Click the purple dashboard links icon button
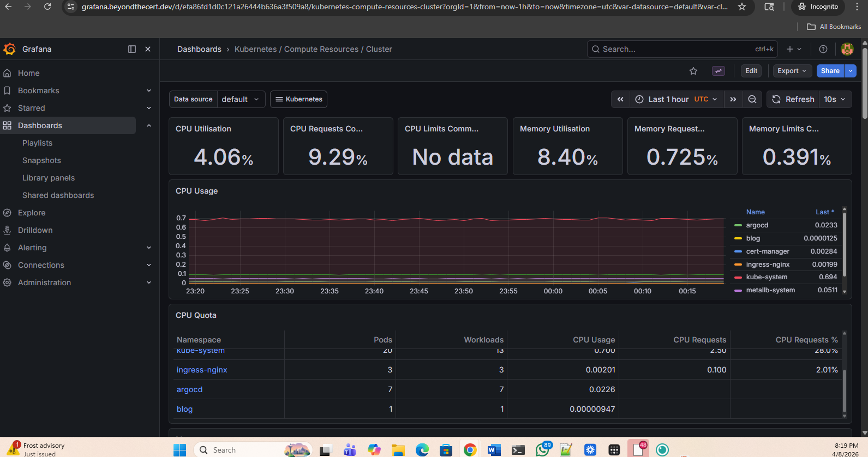Screen dimensions: 868x457 point(719,71)
